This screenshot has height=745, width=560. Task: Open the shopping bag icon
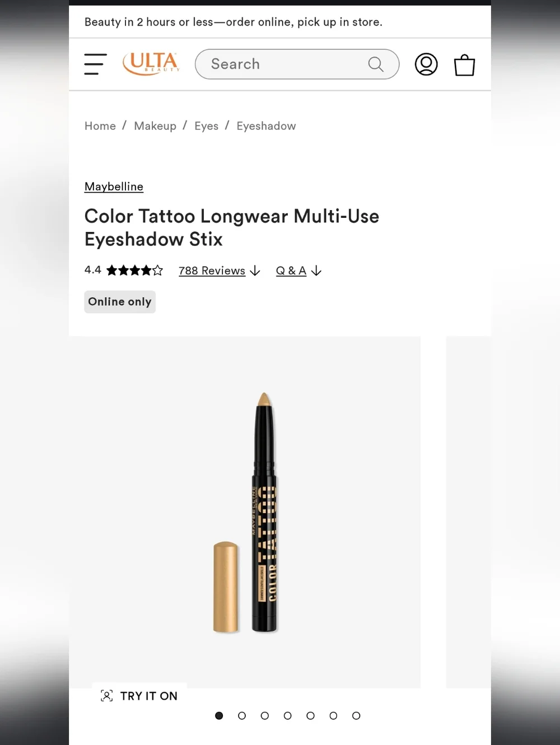pos(464,65)
